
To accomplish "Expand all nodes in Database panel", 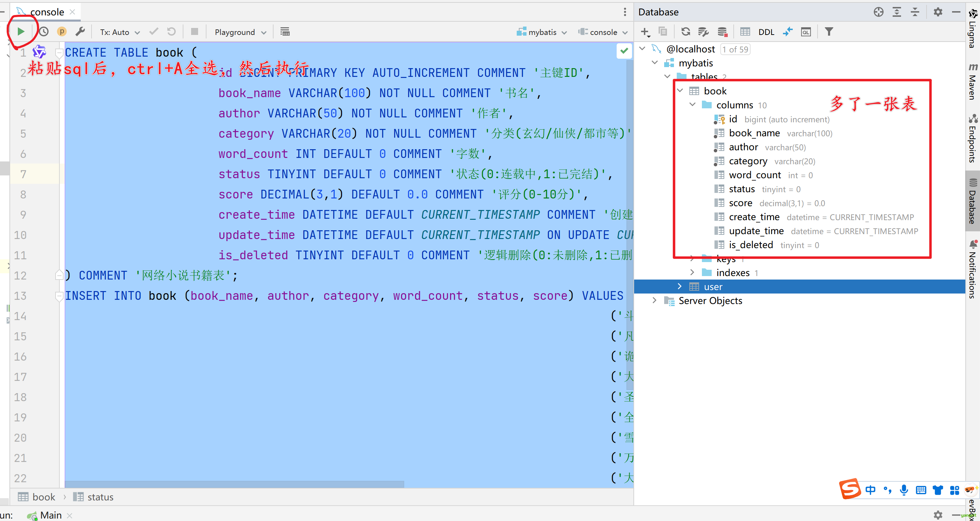I will 897,12.
